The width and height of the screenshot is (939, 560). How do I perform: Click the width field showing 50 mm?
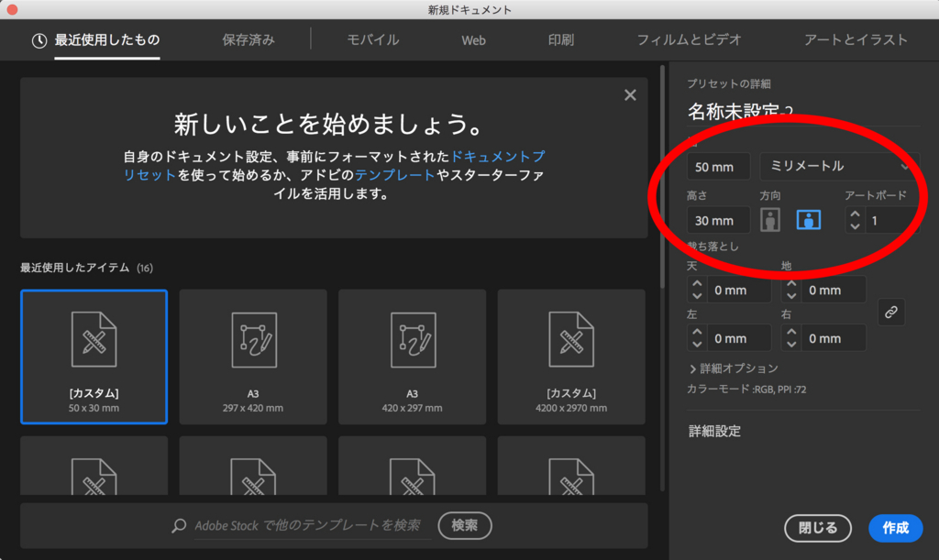click(x=718, y=167)
